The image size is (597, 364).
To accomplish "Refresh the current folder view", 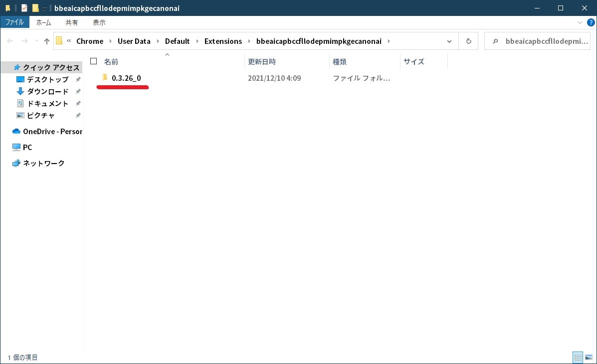I will click(469, 41).
